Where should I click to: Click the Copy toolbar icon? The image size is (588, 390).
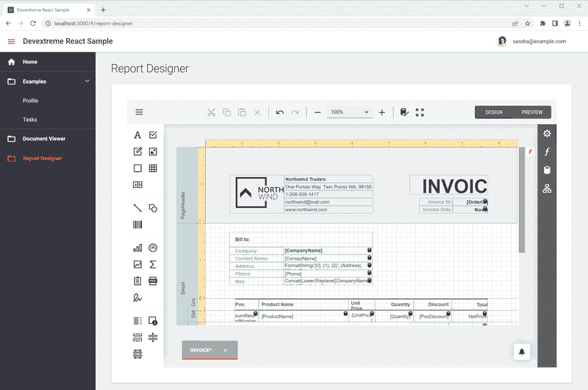click(x=227, y=112)
